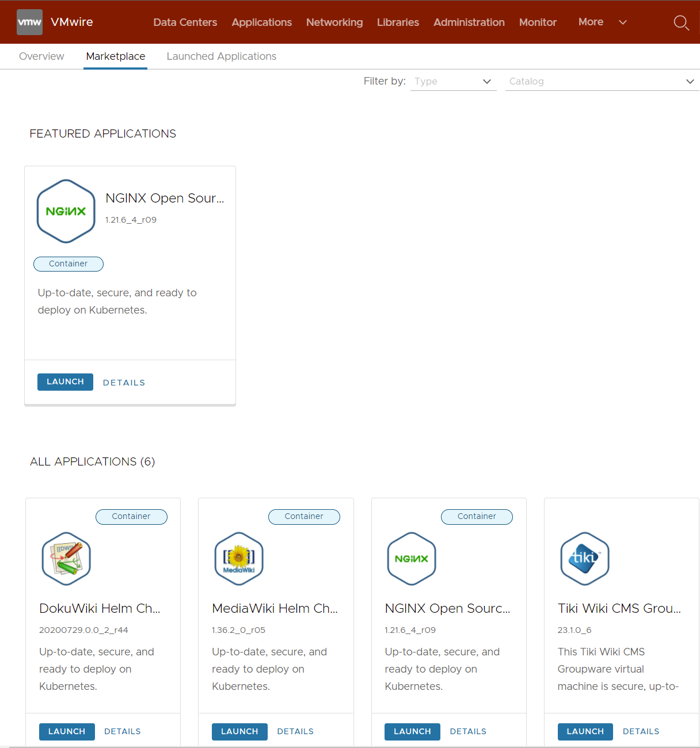Image resolution: width=700 pixels, height=748 pixels.
Task: Launch the DokuWiki Helm Chart
Action: (67, 731)
